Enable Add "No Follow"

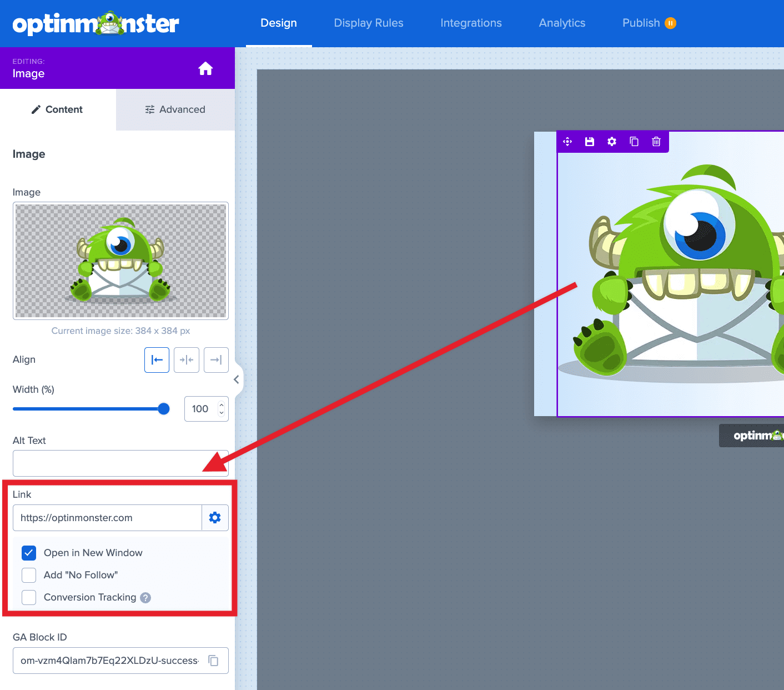(28, 575)
